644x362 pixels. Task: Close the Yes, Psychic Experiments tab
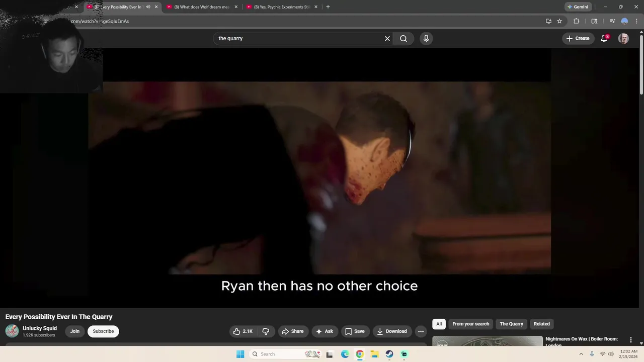pyautogui.click(x=316, y=7)
